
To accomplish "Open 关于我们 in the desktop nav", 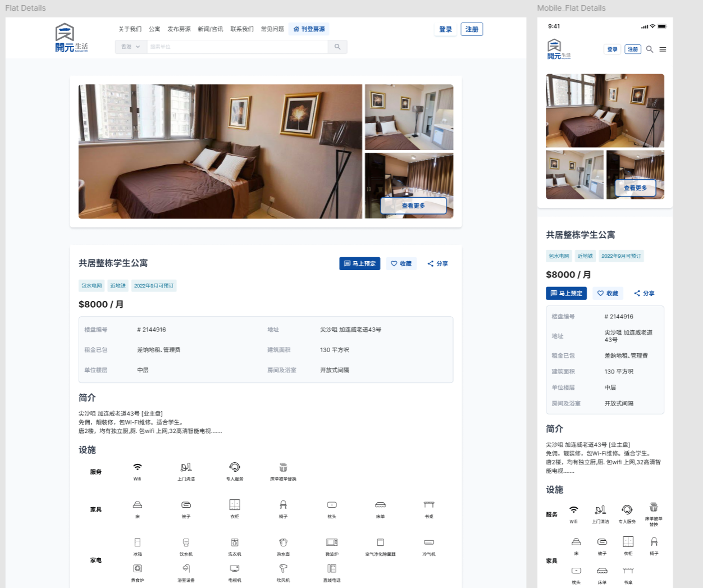I will click(130, 29).
